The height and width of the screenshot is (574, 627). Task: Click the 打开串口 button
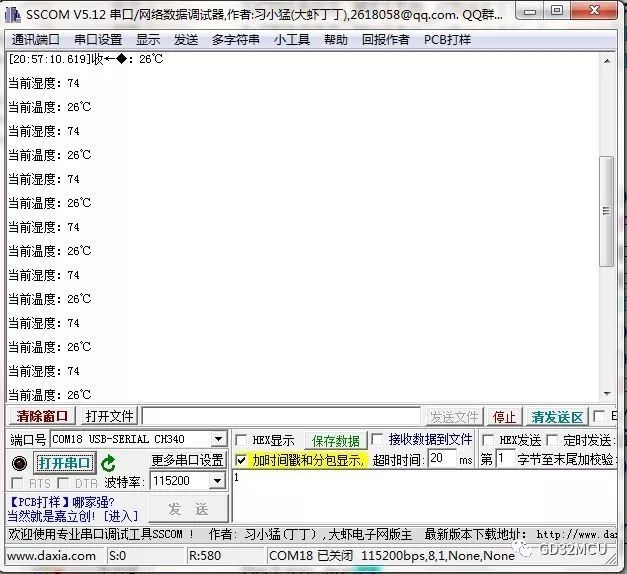tap(64, 463)
